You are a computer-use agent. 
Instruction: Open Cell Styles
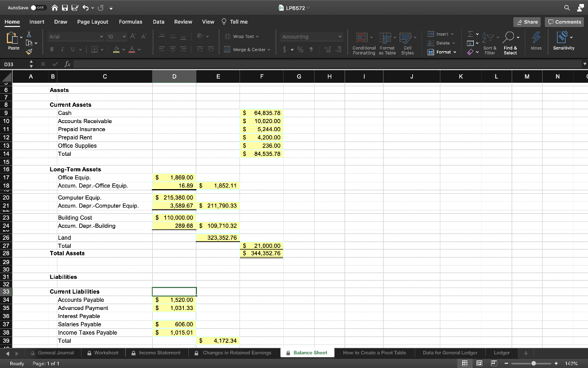tap(408, 44)
